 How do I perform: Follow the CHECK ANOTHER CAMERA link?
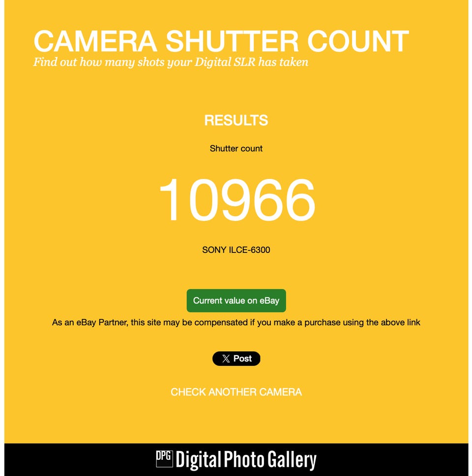tap(236, 392)
